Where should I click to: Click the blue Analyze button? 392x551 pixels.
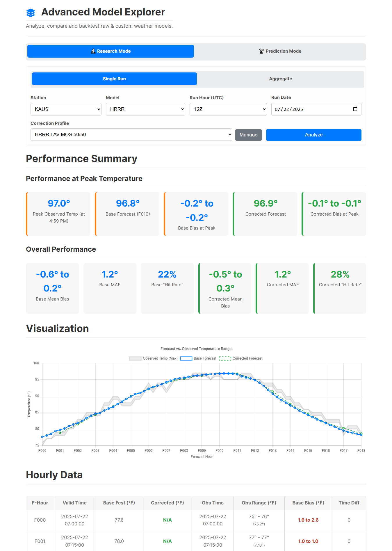[x=313, y=135]
